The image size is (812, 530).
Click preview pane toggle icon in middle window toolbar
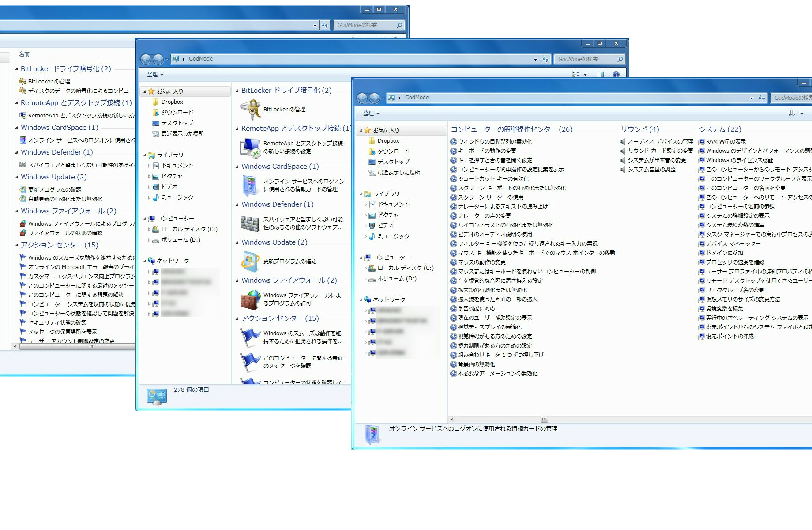click(600, 75)
